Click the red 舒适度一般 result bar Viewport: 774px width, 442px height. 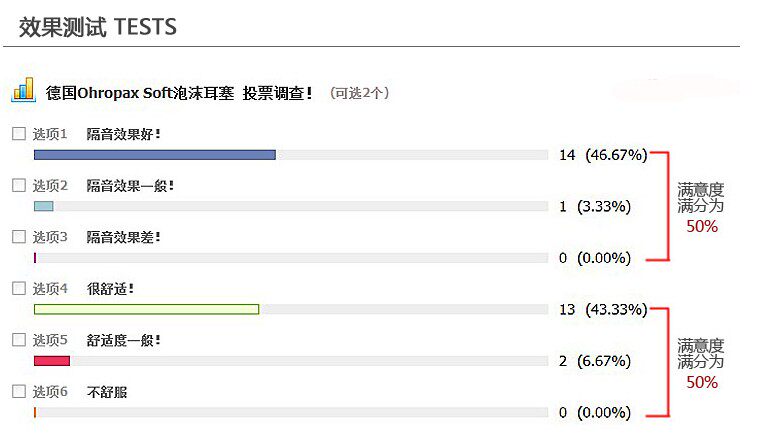[52, 361]
